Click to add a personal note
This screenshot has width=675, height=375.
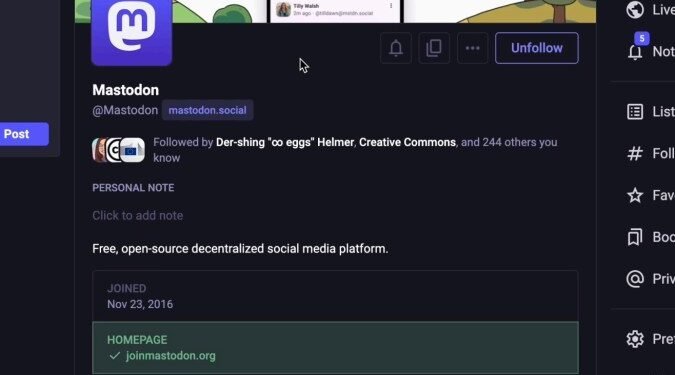pyautogui.click(x=137, y=215)
